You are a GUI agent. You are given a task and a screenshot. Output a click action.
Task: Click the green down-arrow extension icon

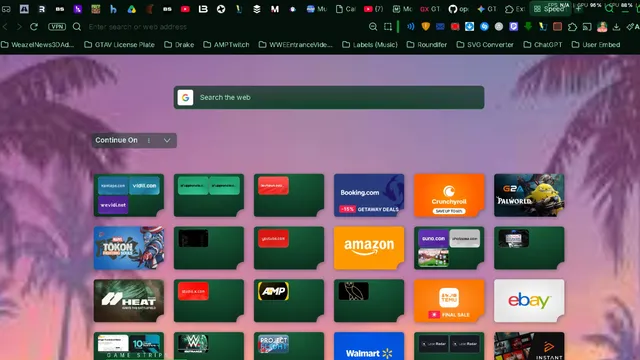tap(528, 27)
